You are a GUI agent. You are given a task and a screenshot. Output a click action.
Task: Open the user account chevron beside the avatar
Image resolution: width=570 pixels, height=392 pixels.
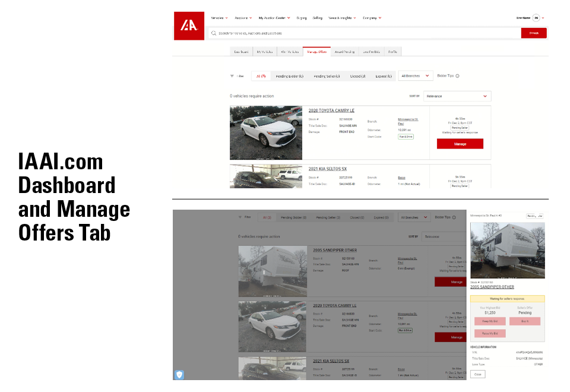pyautogui.click(x=543, y=18)
